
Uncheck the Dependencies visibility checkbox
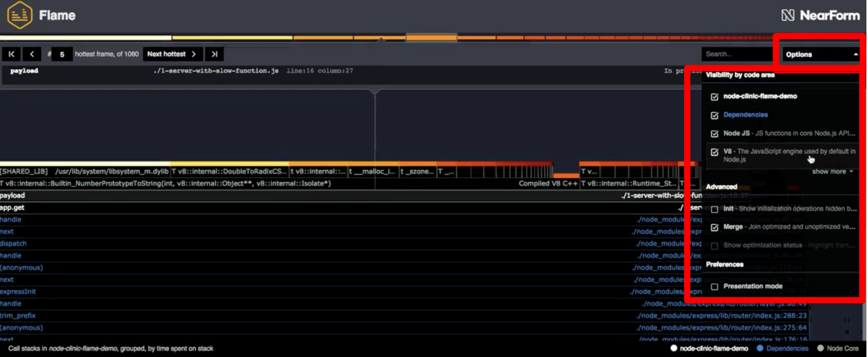715,115
